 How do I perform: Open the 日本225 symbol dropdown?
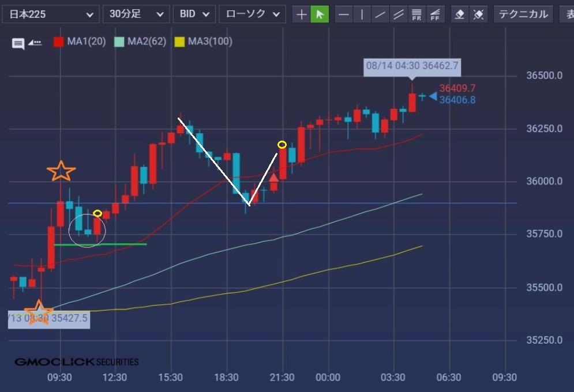(50, 14)
